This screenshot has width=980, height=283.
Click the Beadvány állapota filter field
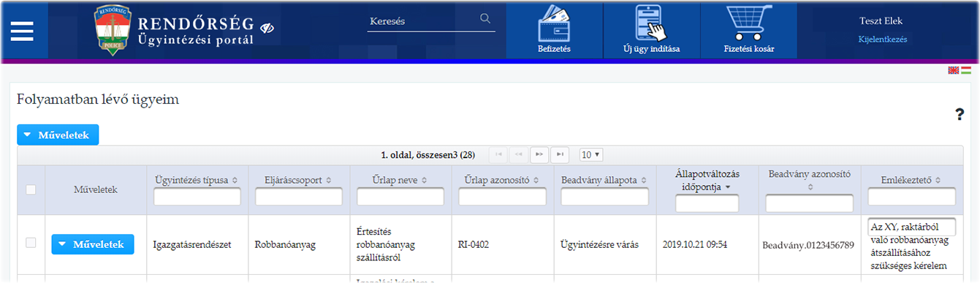[605, 197]
